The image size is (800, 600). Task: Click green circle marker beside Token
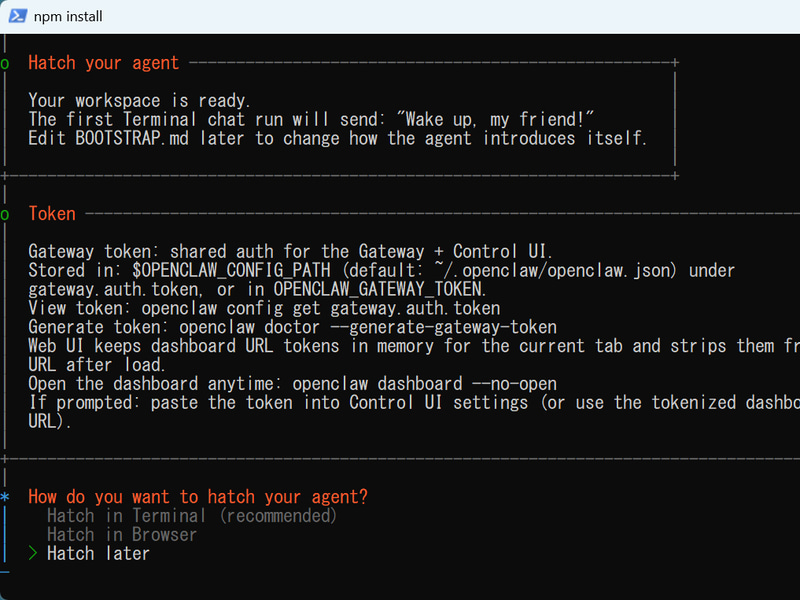click(x=5, y=215)
